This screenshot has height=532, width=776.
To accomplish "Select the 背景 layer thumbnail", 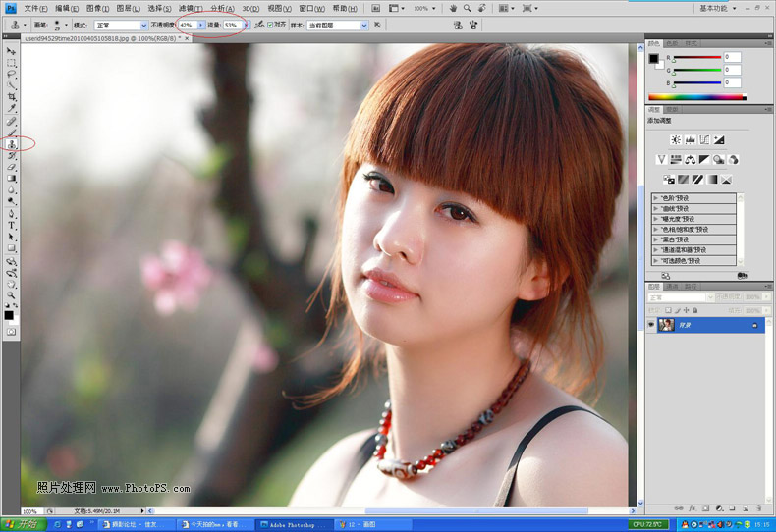I will pos(666,325).
